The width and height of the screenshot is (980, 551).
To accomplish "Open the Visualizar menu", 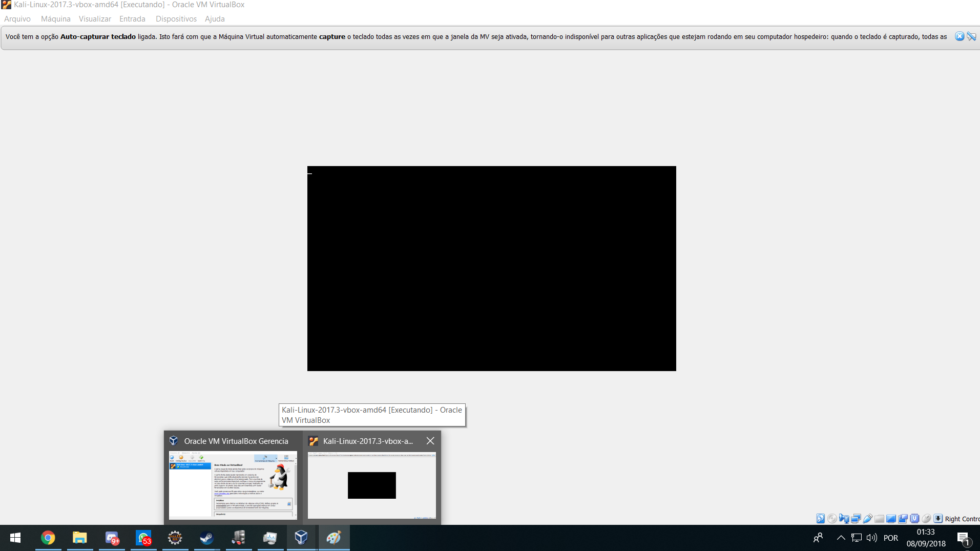I will (95, 19).
